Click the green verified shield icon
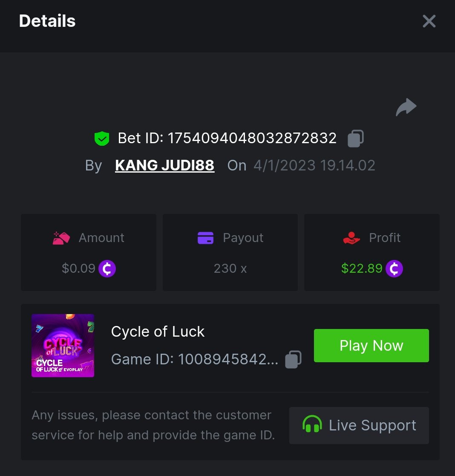Image resolution: width=455 pixels, height=476 pixels. (102, 138)
